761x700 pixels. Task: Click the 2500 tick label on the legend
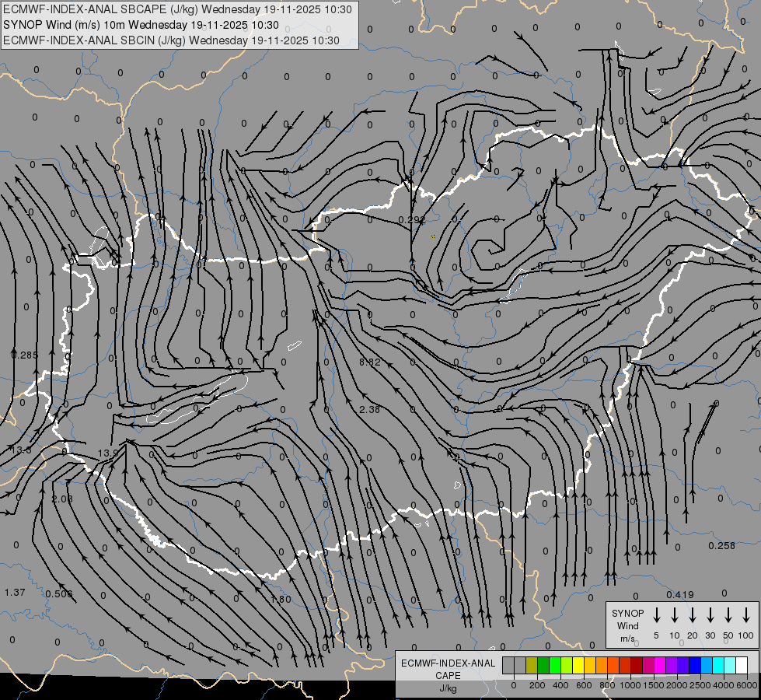click(700, 685)
